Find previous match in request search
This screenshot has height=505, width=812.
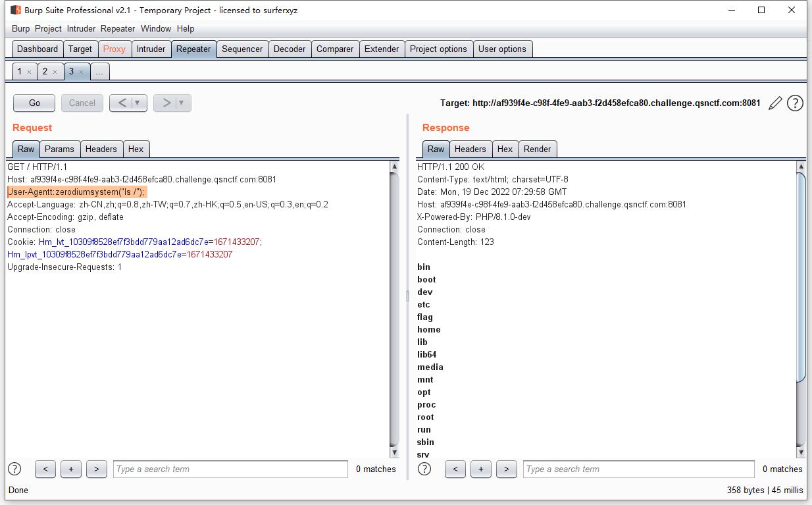pos(45,469)
